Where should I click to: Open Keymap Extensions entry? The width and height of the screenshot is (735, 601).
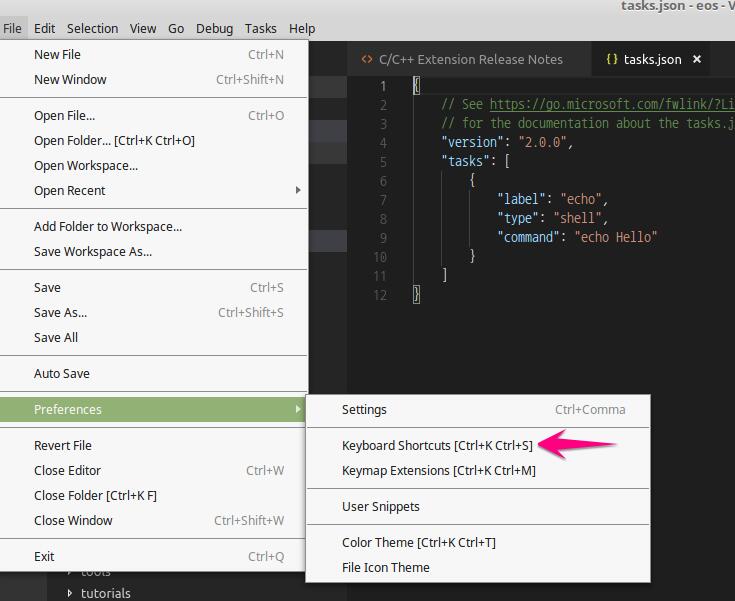478,471
